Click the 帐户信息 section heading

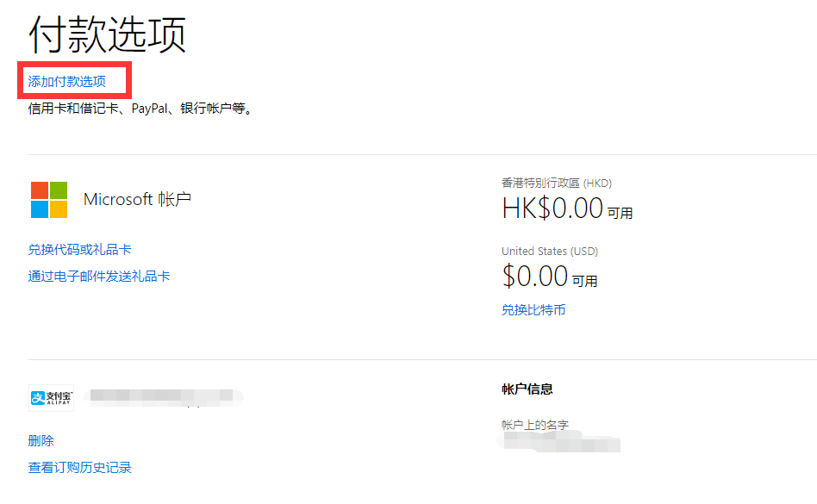527,388
